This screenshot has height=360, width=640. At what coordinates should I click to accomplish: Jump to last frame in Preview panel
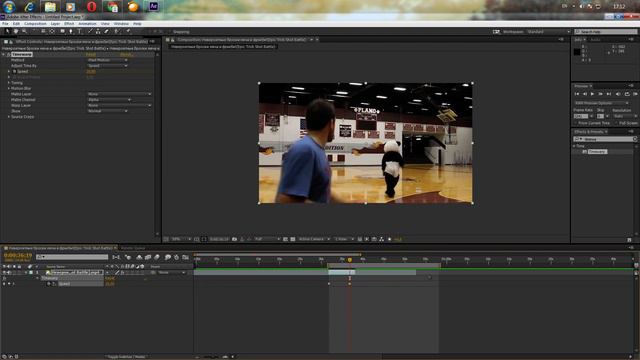coord(609,94)
